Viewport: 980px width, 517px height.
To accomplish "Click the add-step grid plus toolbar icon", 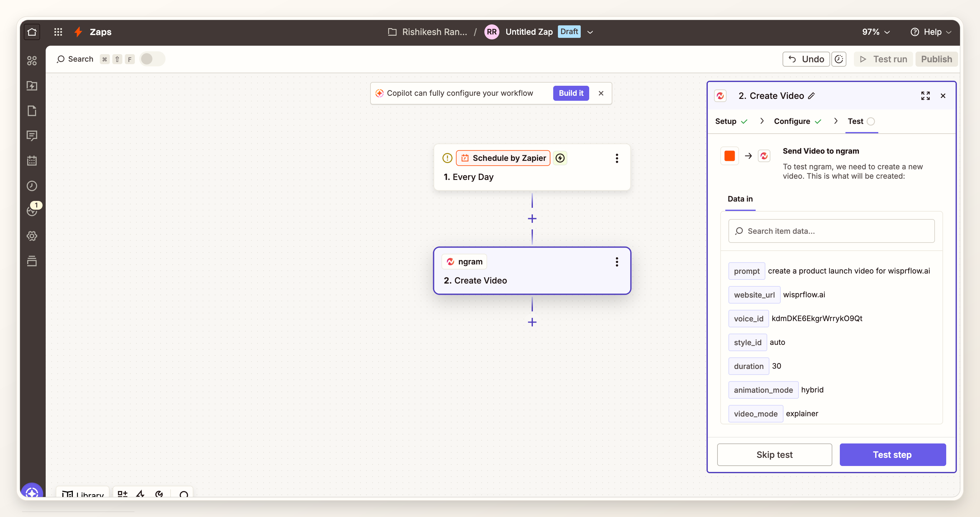I will pos(123,494).
